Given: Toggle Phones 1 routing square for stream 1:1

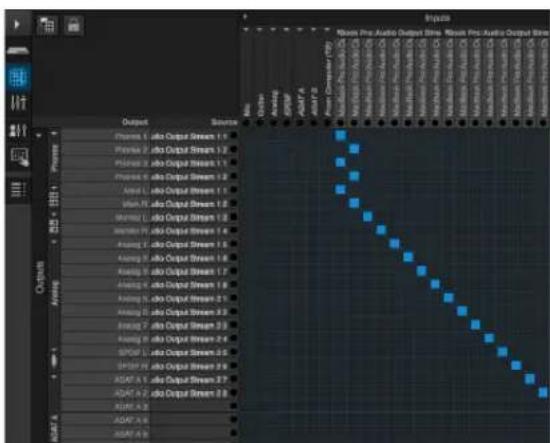Looking at the screenshot, I should pos(341,135).
